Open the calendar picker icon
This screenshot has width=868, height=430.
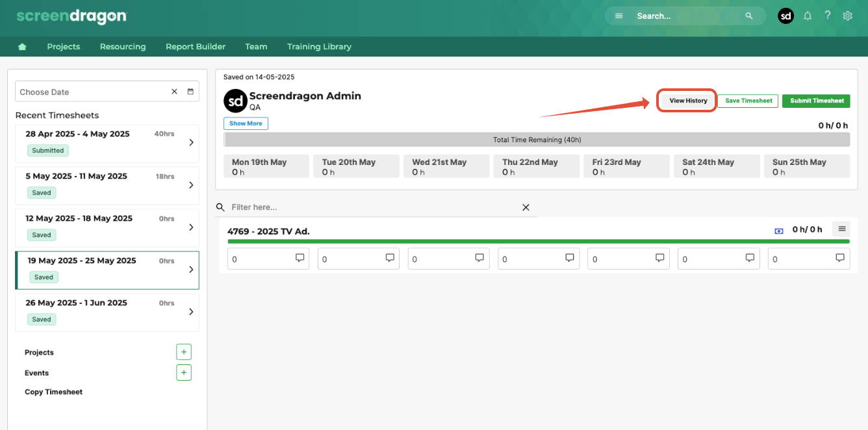[190, 92]
